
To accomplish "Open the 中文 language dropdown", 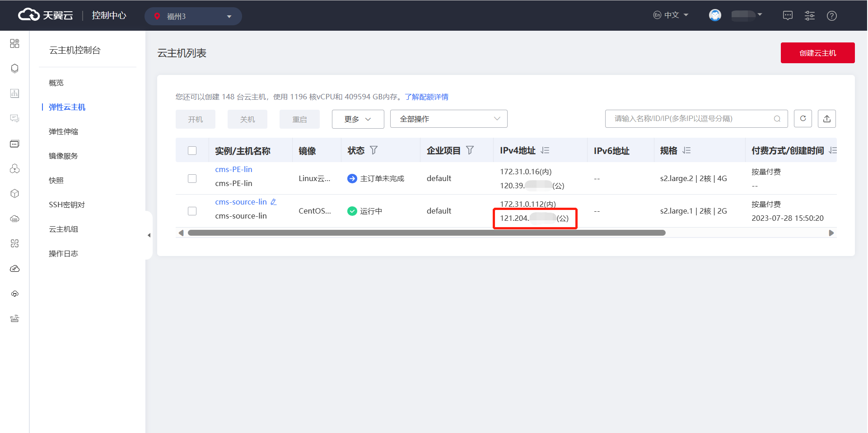I will 671,15.
